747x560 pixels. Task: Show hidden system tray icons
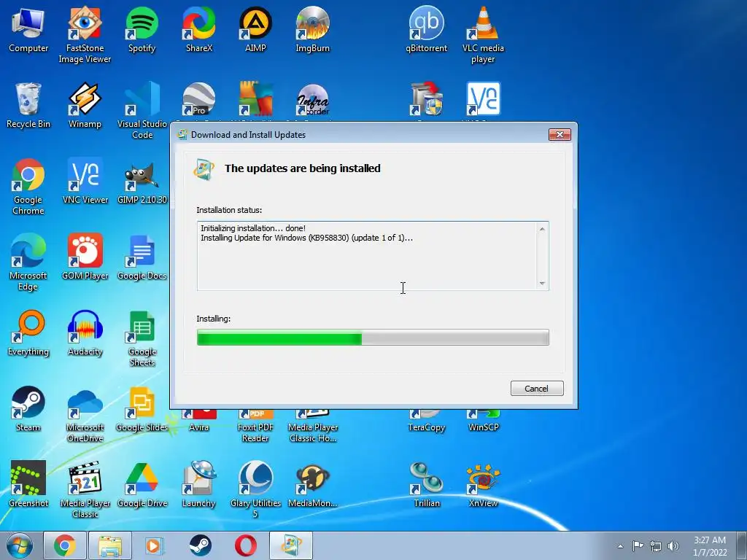[620, 546]
